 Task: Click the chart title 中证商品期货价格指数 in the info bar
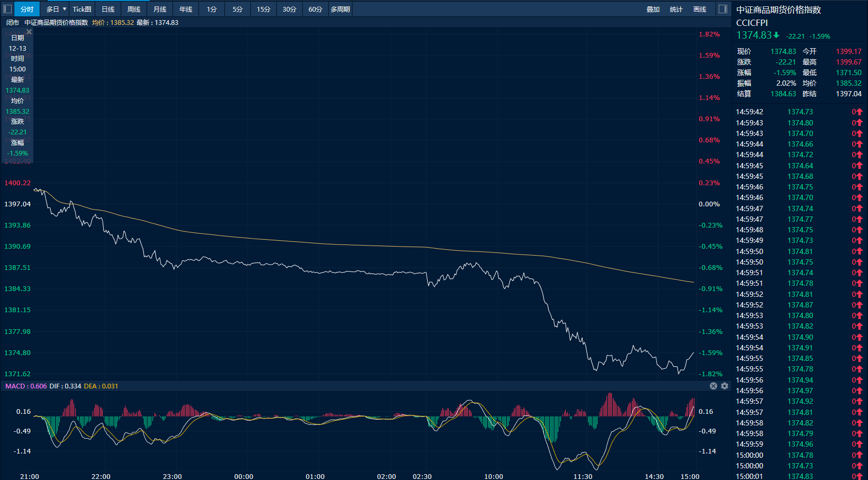tap(56, 23)
